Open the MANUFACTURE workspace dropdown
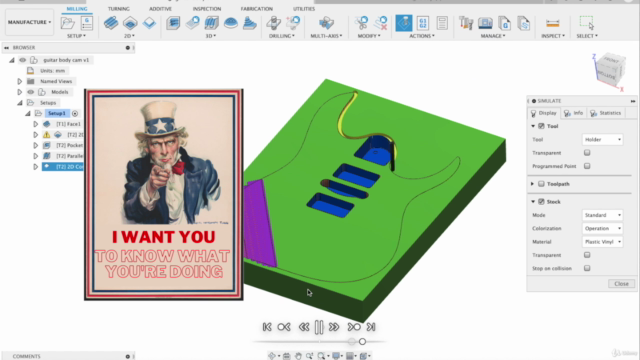This screenshot has width=640, height=360. point(29,22)
